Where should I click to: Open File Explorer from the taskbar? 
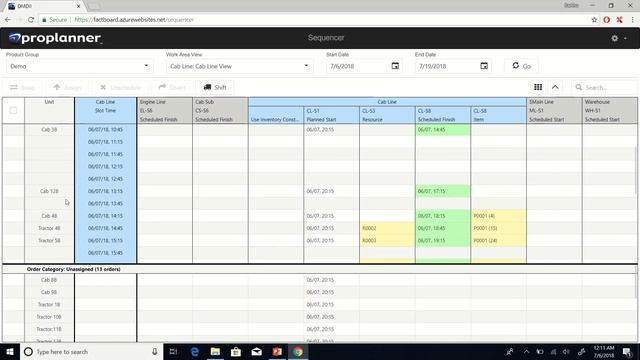(x=215, y=351)
